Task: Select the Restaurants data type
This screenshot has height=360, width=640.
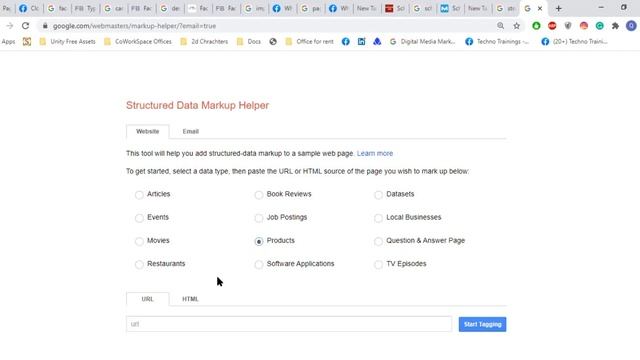Action: [139, 264]
